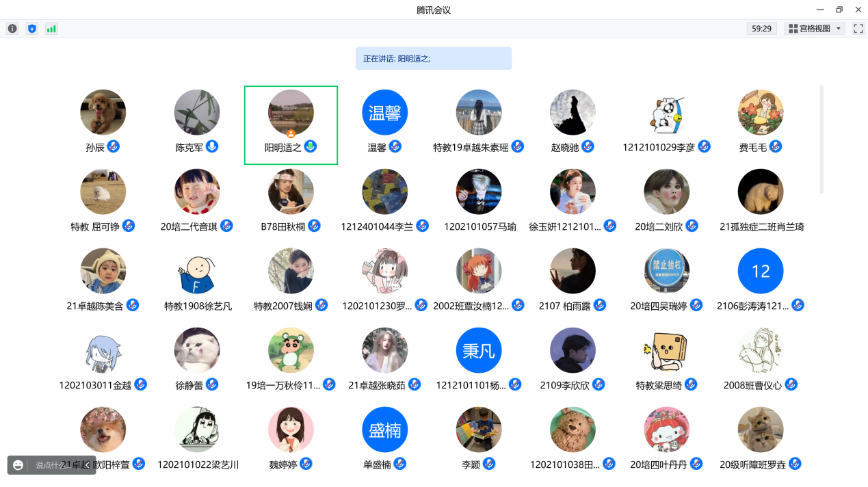The width and height of the screenshot is (868, 487).
Task: Click the green microphone icon beside 阳明适之
Action: click(x=311, y=146)
